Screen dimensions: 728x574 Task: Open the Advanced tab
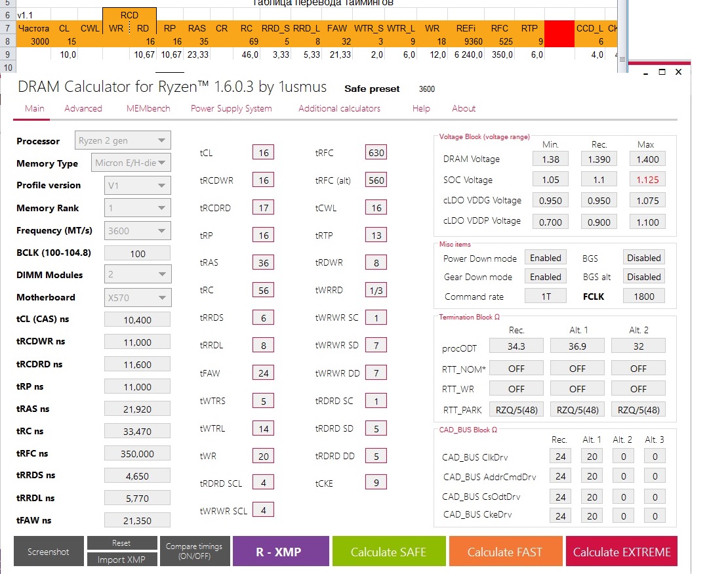(83, 108)
